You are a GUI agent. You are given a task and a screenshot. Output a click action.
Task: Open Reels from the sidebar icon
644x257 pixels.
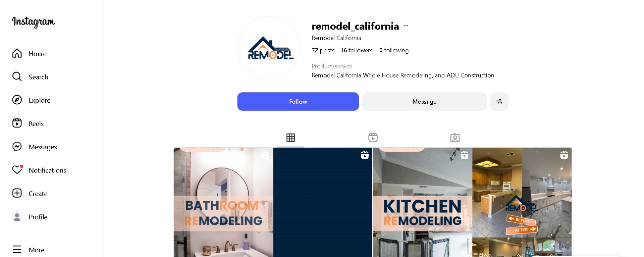[x=17, y=123]
